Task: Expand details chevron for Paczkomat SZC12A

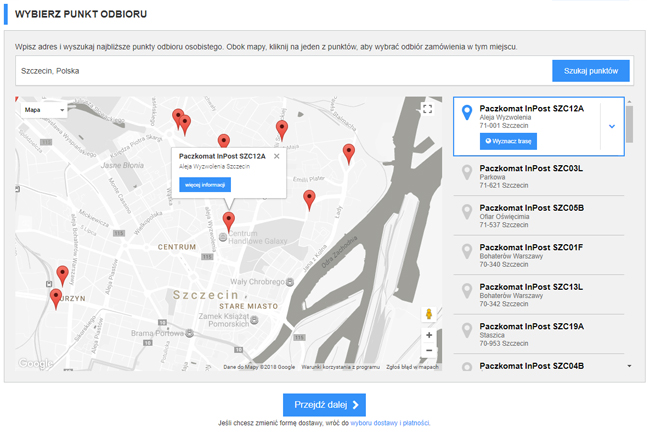Action: pyautogui.click(x=612, y=126)
